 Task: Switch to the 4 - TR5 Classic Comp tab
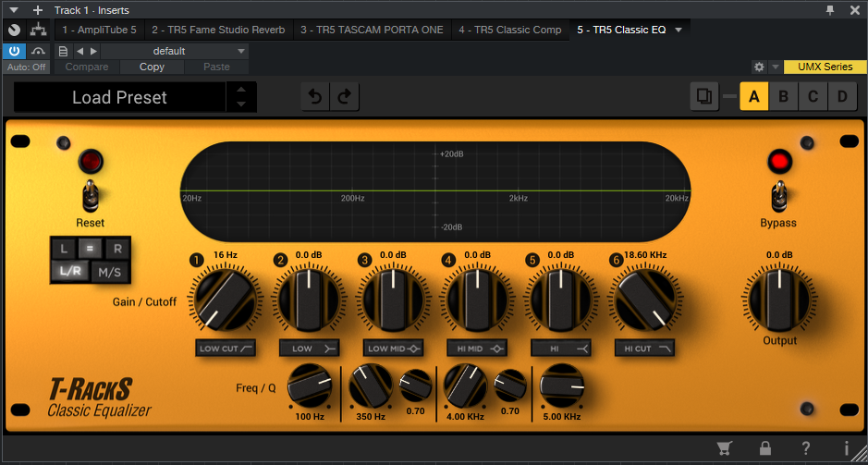pos(510,30)
